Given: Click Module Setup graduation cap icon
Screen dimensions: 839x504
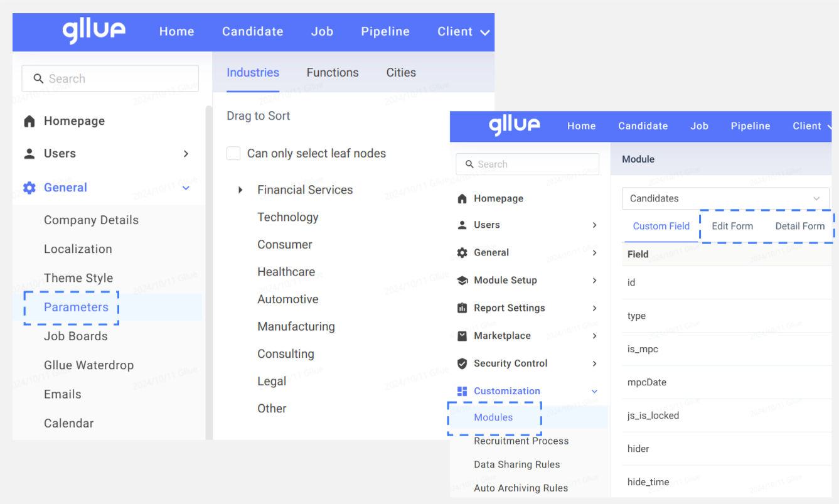Looking at the screenshot, I should 462,281.
